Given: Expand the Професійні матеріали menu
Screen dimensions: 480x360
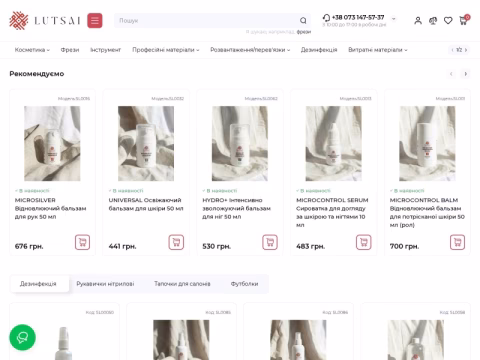Looking at the screenshot, I should click(x=166, y=50).
